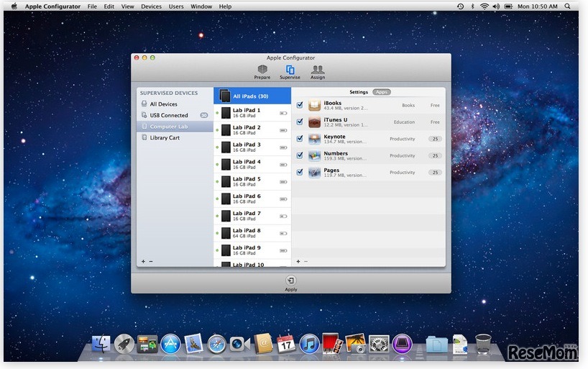Open Photo Booth from the Dock
The width and height of the screenshot is (588, 369).
click(332, 343)
